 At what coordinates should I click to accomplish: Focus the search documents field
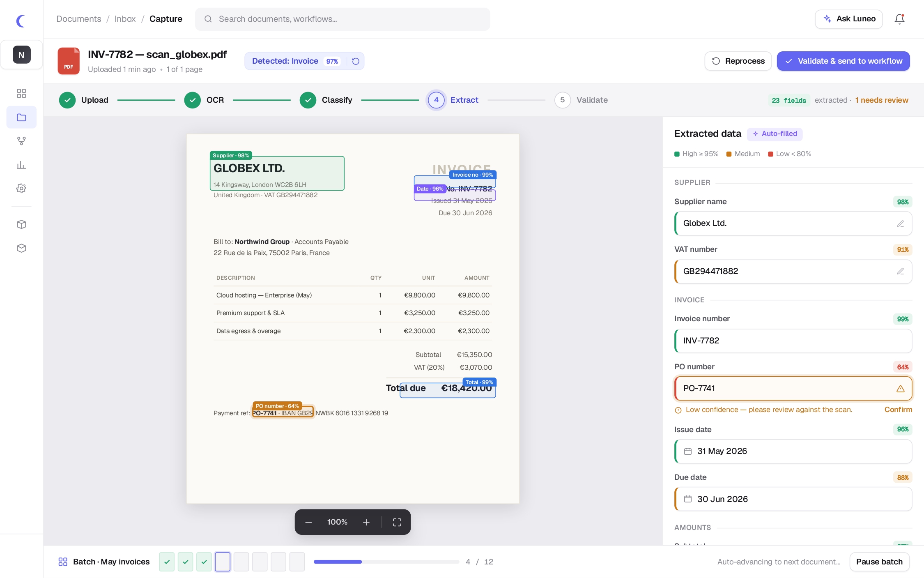pyautogui.click(x=342, y=19)
